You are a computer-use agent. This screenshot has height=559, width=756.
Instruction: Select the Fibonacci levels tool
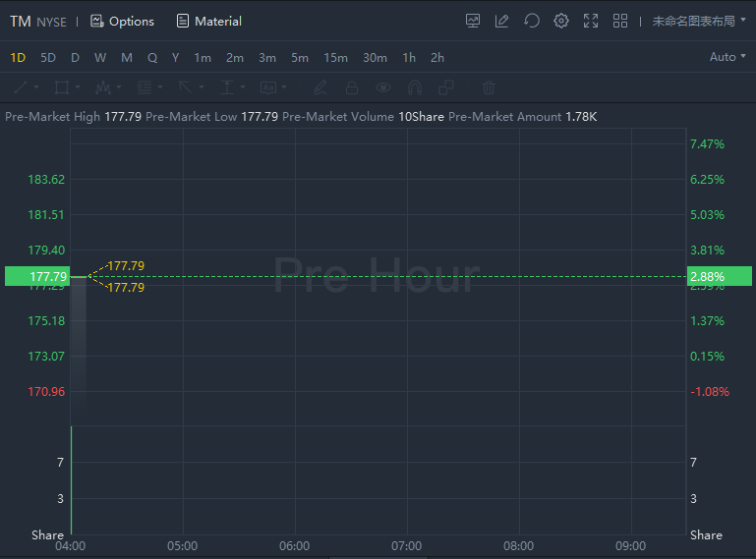click(x=145, y=87)
